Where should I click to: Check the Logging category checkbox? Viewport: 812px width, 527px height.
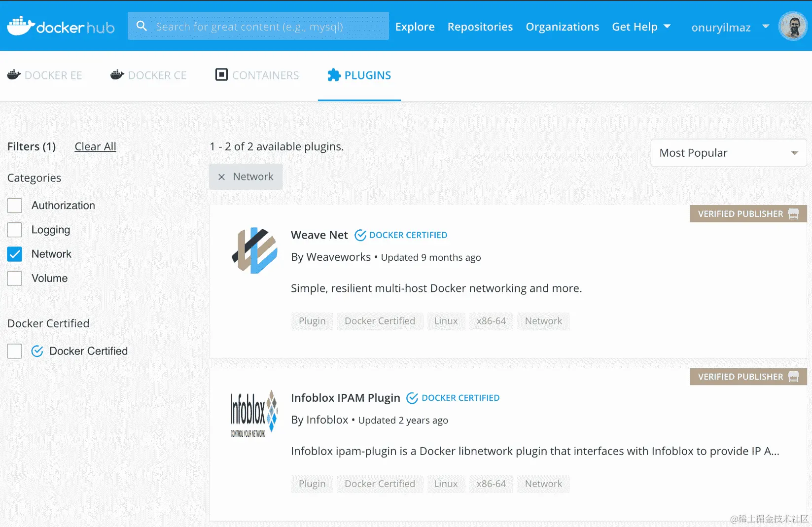(15, 230)
